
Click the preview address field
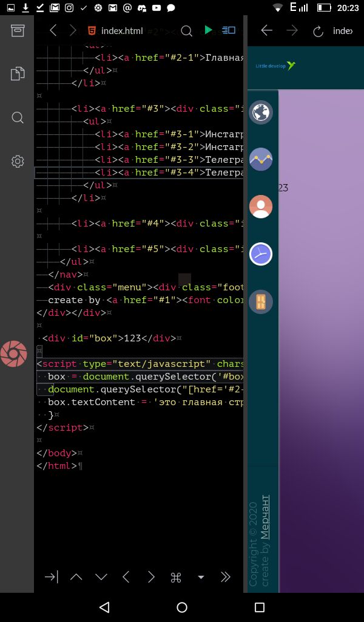pyautogui.click(x=343, y=31)
